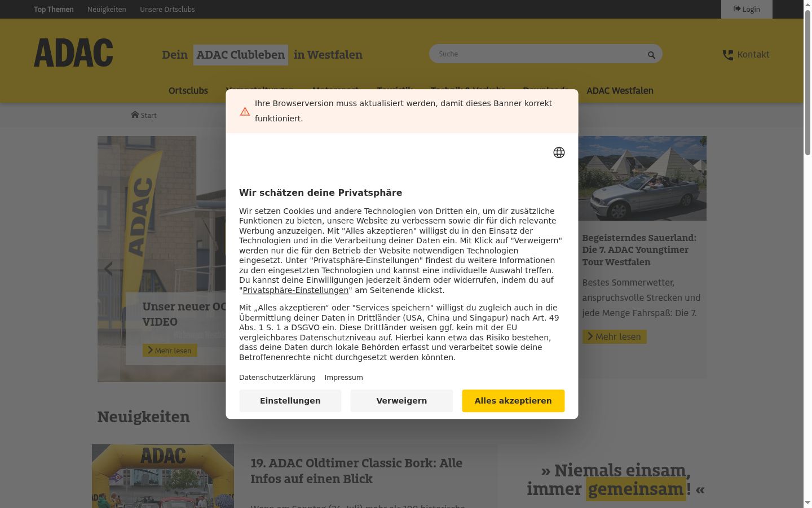Open 19. ADAC Oldtimer Classic Bork headline
The image size is (812, 508).
(356, 471)
